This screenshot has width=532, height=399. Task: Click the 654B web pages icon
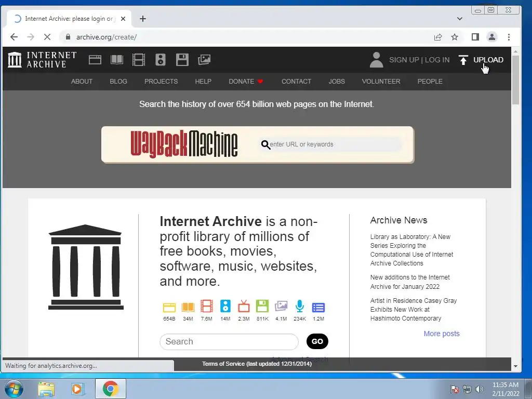pos(169,307)
